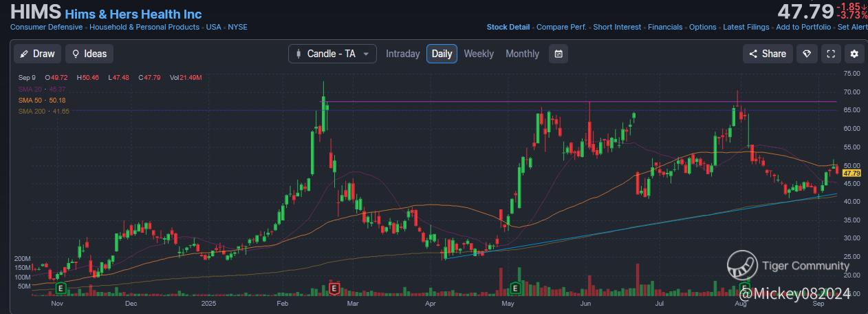868x314 pixels.
Task: Open Hims & Hers Health Inc link
Action: (x=133, y=14)
